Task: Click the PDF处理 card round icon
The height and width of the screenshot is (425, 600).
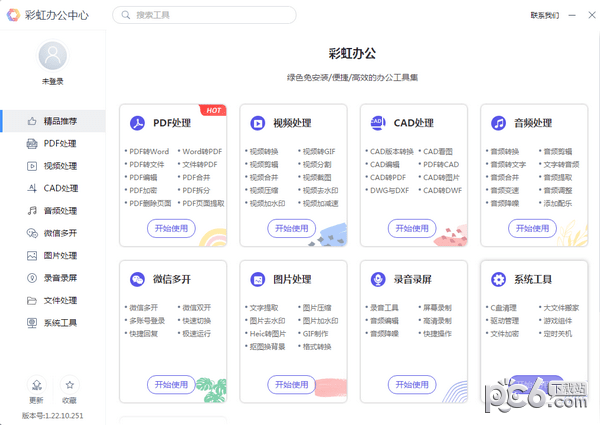Action: pyautogui.click(x=137, y=123)
